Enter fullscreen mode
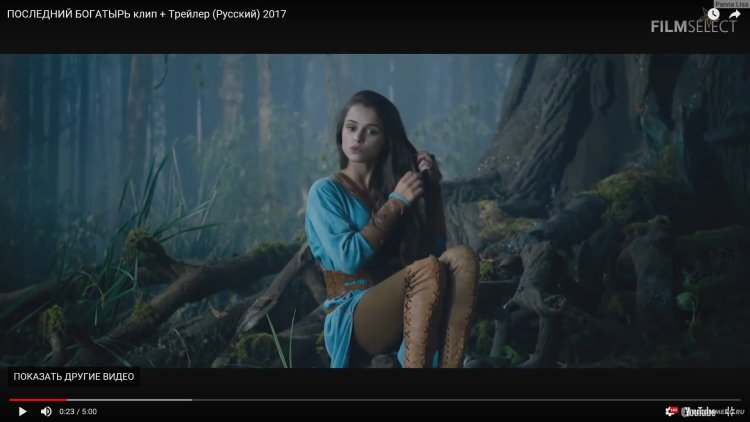 click(x=730, y=411)
